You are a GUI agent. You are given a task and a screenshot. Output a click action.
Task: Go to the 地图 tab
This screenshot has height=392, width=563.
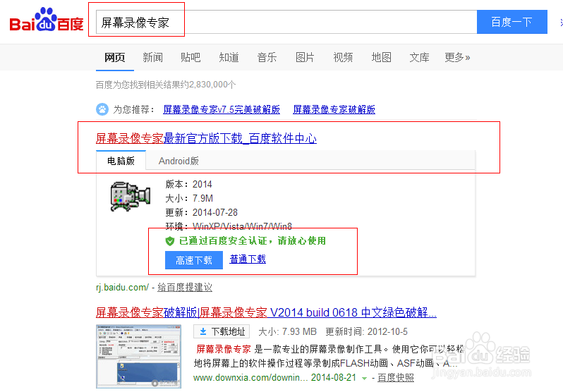pyautogui.click(x=381, y=57)
